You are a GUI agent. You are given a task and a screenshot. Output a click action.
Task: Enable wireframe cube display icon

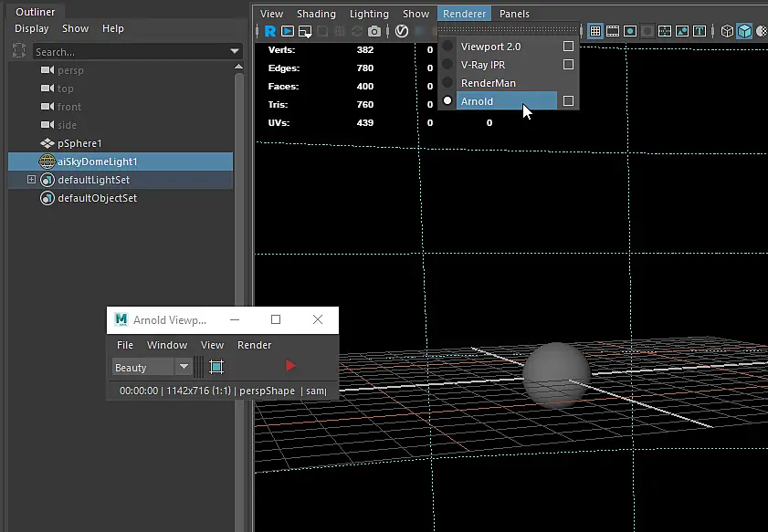727,31
